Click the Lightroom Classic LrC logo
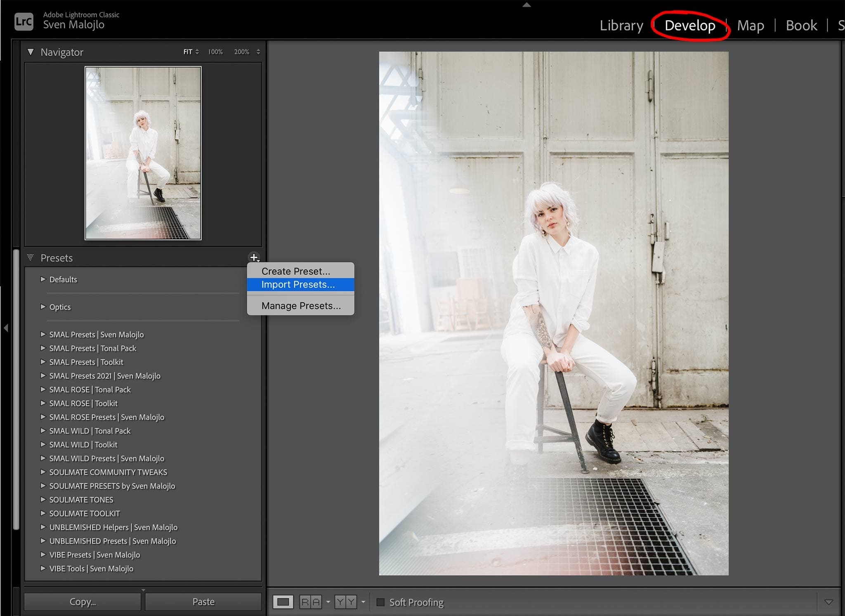This screenshot has width=845, height=616. coord(24,21)
